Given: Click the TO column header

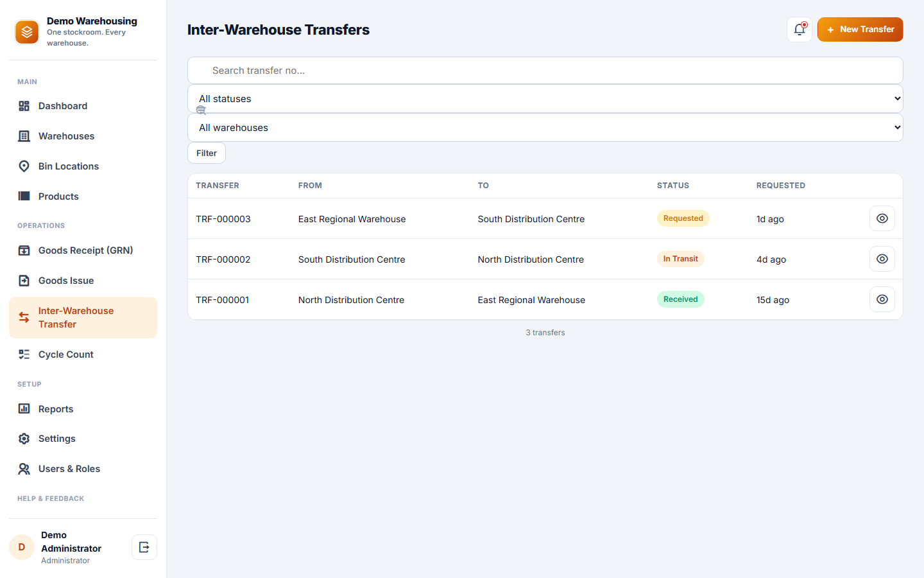Looking at the screenshot, I should pyautogui.click(x=483, y=186).
